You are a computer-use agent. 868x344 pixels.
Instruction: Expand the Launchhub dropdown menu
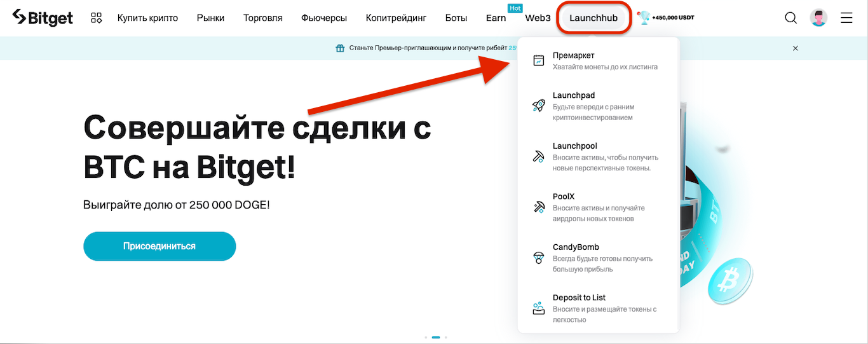point(593,18)
